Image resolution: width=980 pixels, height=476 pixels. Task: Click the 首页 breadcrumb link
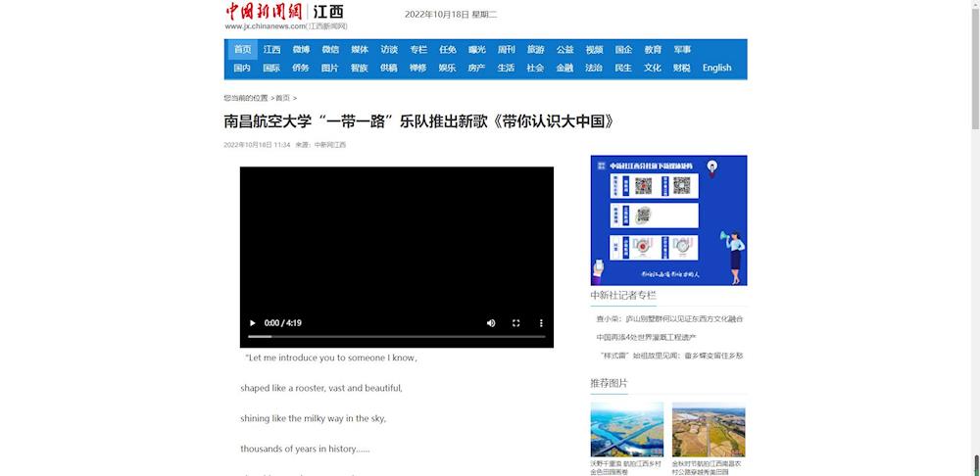[282, 98]
